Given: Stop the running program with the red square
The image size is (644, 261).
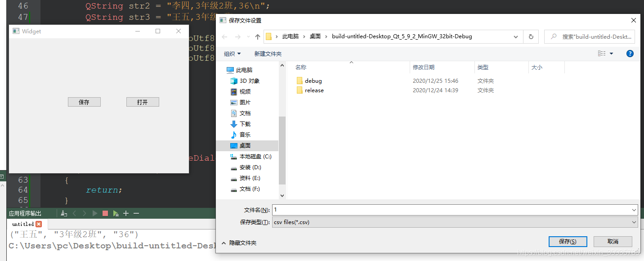Looking at the screenshot, I should pos(105,213).
